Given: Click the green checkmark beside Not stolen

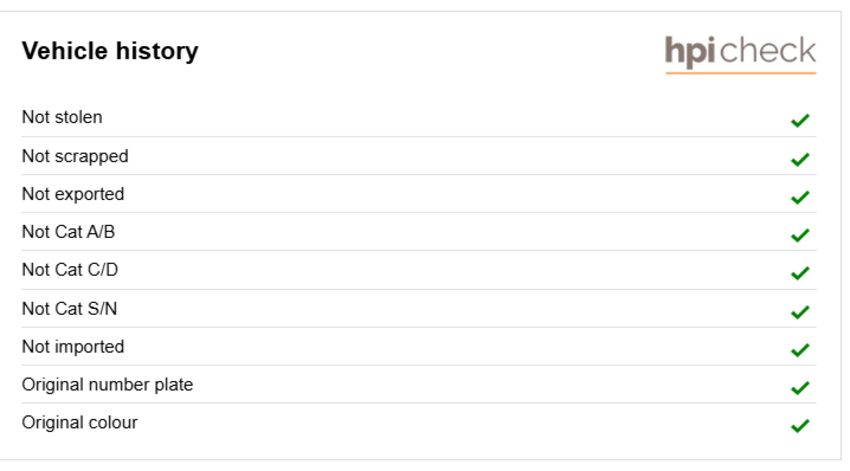Looking at the screenshot, I should [x=800, y=120].
